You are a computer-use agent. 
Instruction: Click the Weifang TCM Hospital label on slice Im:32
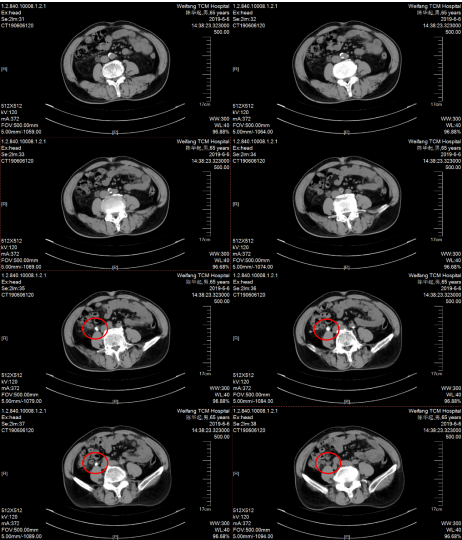434,6
